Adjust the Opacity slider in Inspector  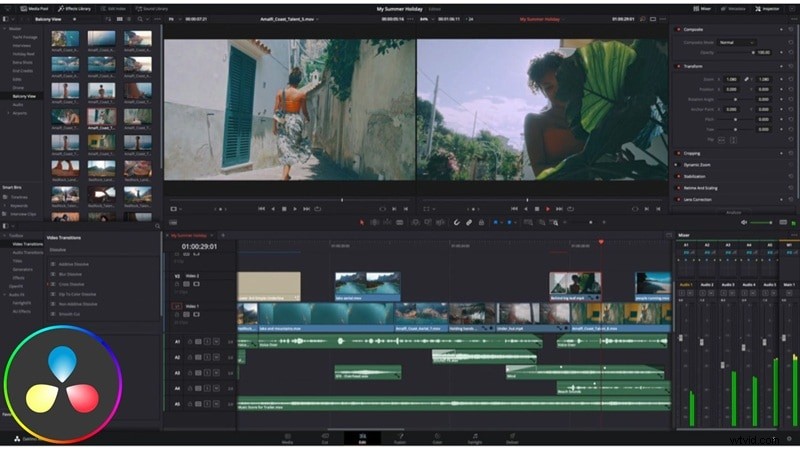[736, 53]
